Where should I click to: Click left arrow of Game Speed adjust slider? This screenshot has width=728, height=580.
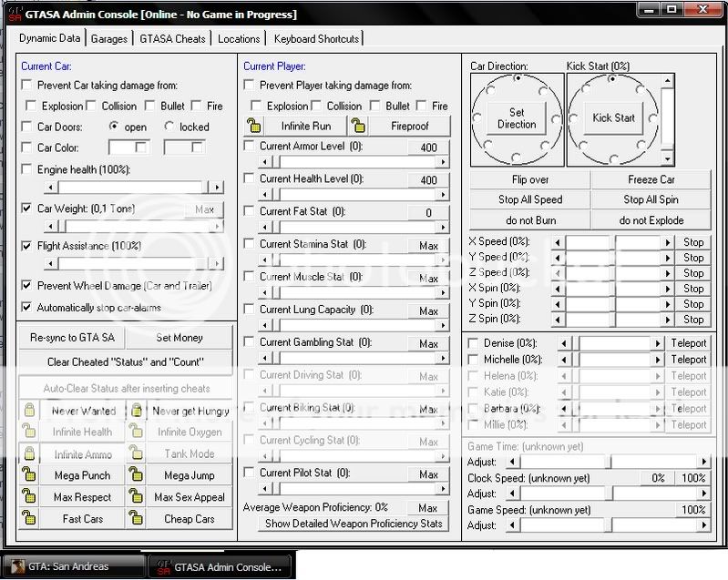(512, 525)
